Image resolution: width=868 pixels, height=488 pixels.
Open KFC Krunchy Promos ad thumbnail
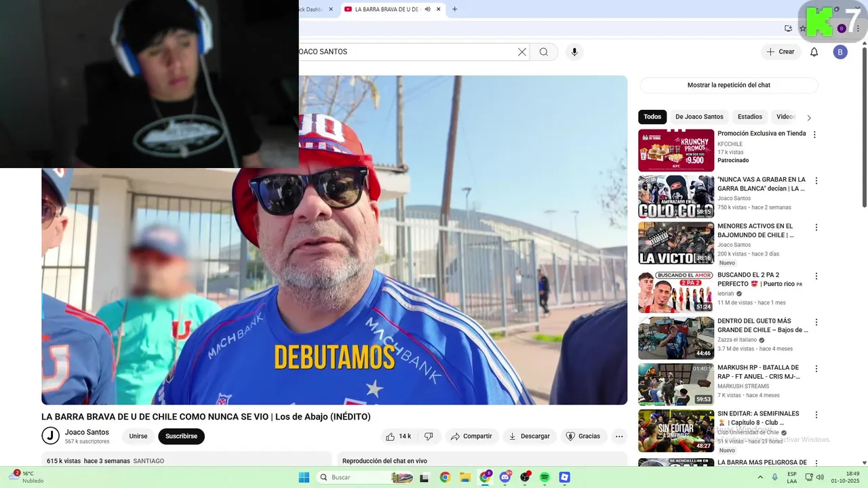coord(676,150)
